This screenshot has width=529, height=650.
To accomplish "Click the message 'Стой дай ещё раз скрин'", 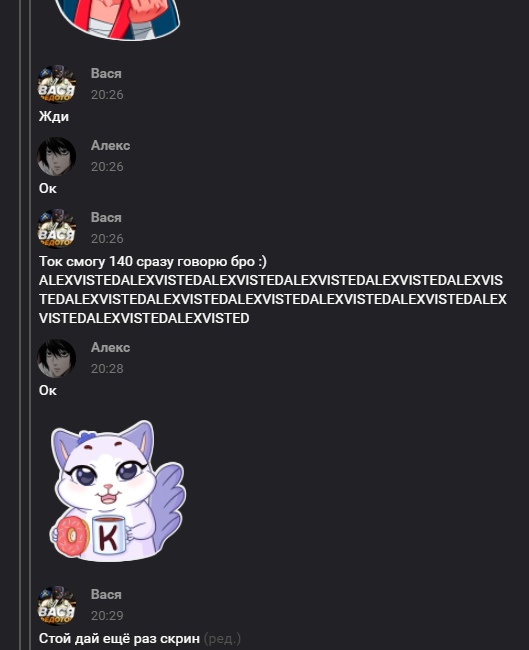I will (x=119, y=638).
